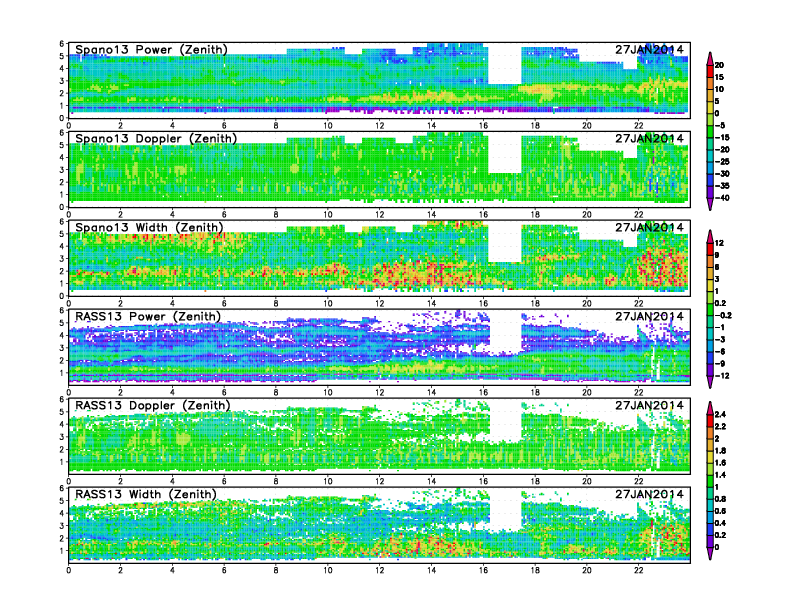Click the "-15" colorbar label
Image resolution: width=792 pixels, height=612 pixels.
coord(723,137)
